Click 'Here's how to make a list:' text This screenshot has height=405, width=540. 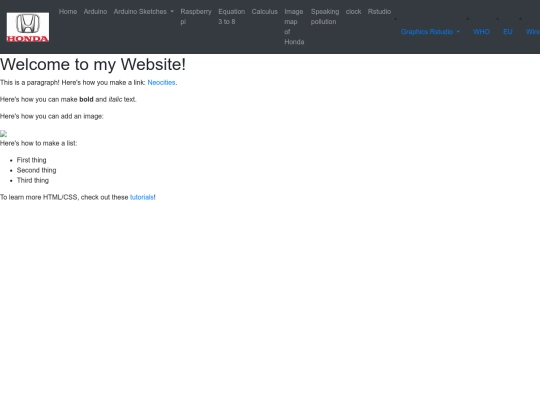coord(39,143)
